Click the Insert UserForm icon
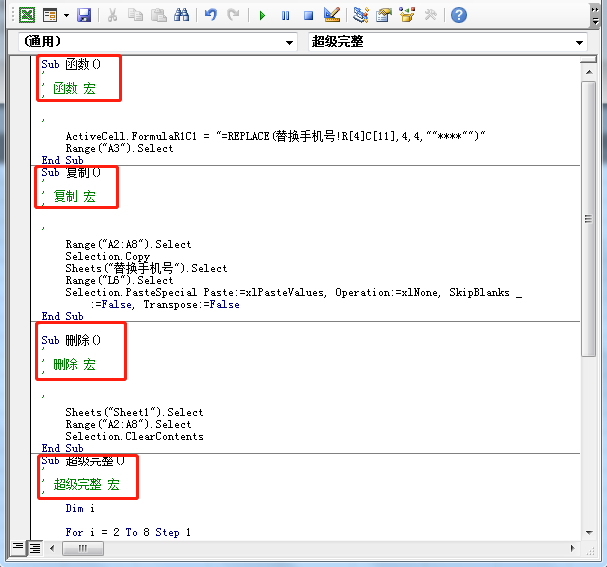 pyautogui.click(x=50, y=15)
